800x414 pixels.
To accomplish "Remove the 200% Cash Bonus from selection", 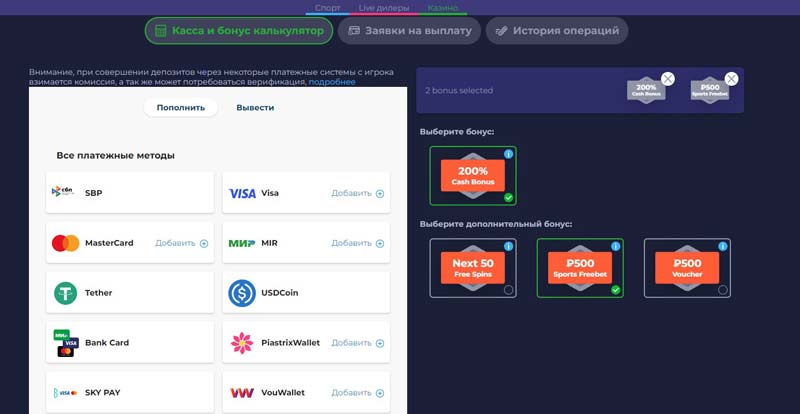I will click(x=668, y=79).
